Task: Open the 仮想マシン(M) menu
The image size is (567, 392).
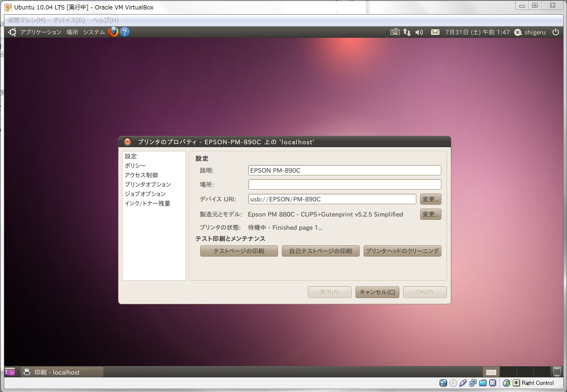Action: coord(27,20)
